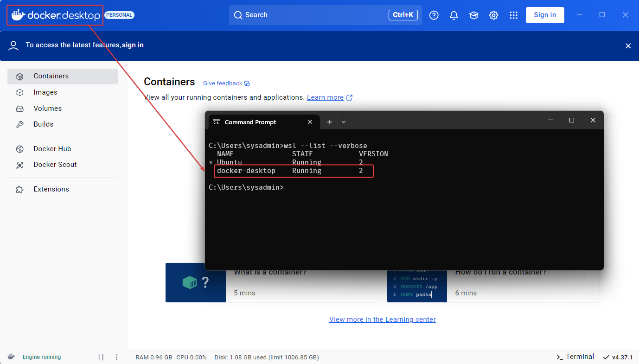Open Docker Scout in sidebar
Screen dimensions: 639x364
pos(63,165)
